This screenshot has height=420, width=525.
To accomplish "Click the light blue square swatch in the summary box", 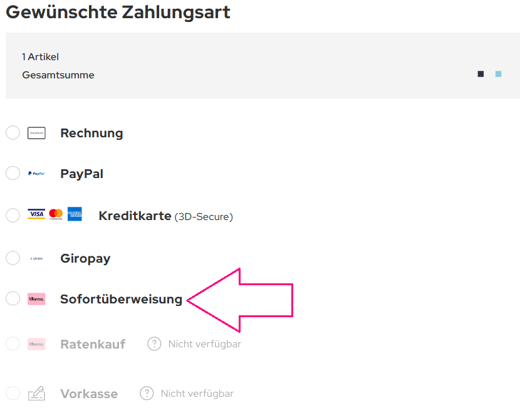I will point(498,74).
